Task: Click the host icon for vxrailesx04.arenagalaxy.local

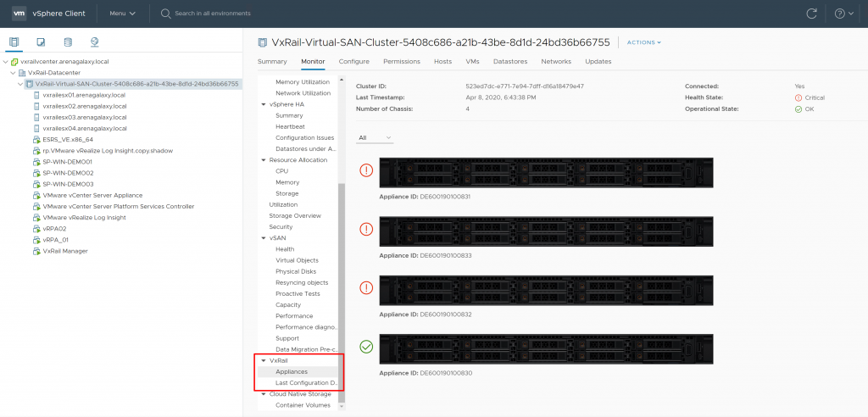Action: pos(36,129)
